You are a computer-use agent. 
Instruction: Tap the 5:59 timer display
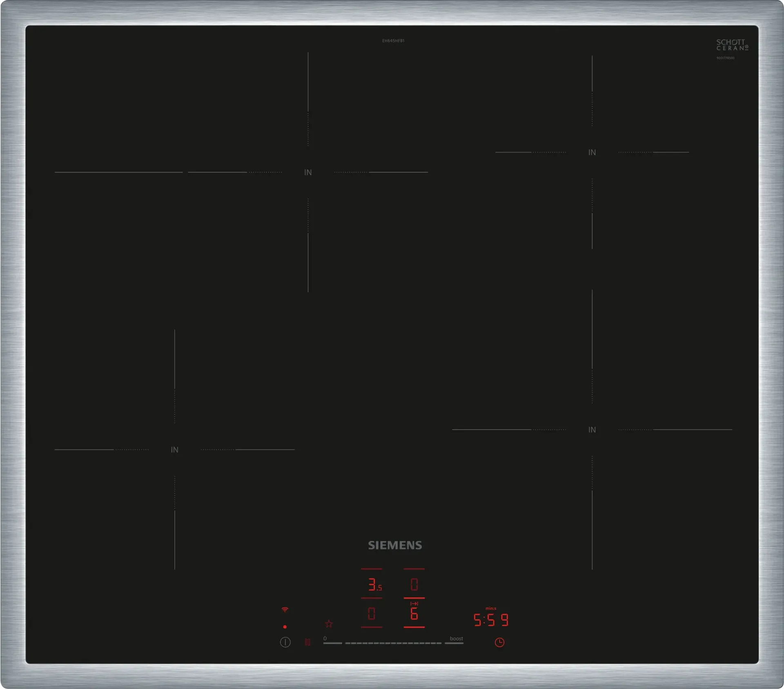491,620
